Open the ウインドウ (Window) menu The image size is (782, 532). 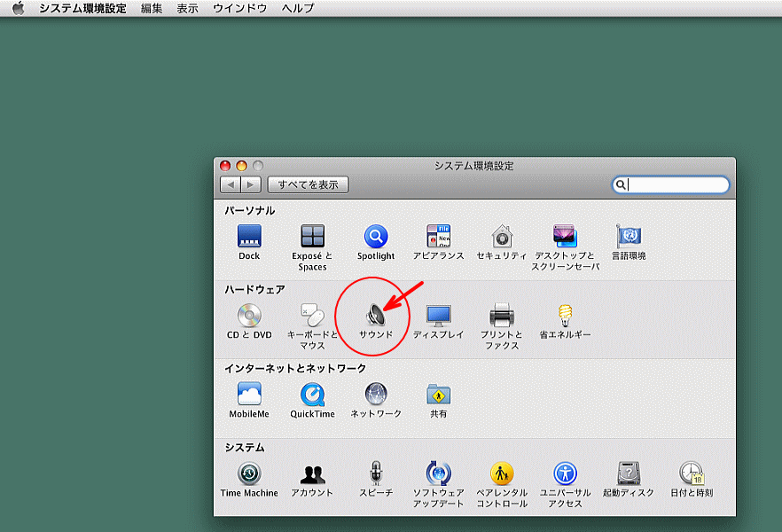click(239, 8)
